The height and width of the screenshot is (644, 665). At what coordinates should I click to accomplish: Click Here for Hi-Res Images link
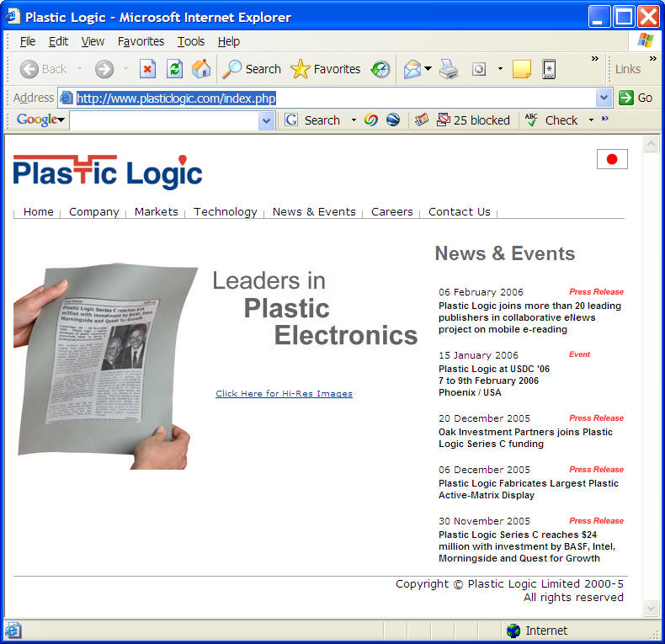tap(284, 393)
